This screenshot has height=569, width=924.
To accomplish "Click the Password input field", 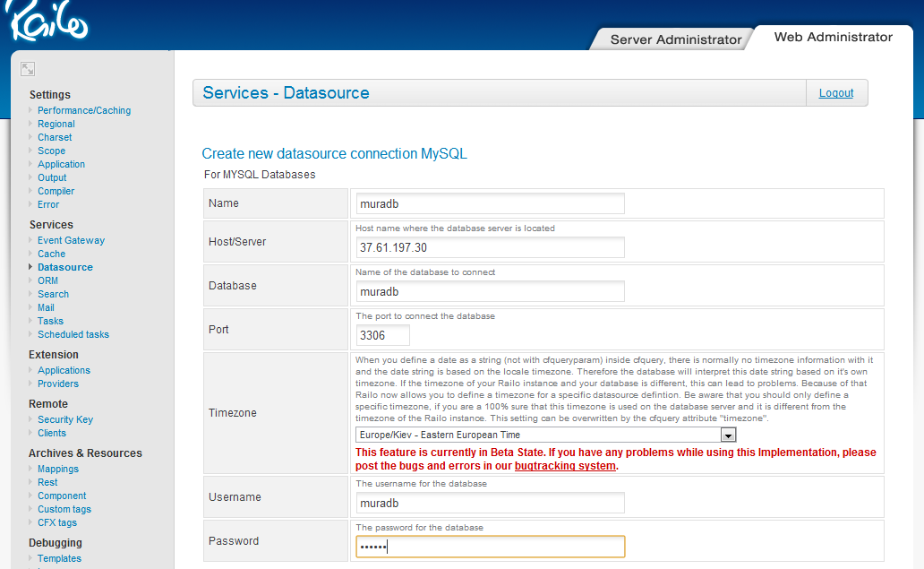I will [490, 547].
